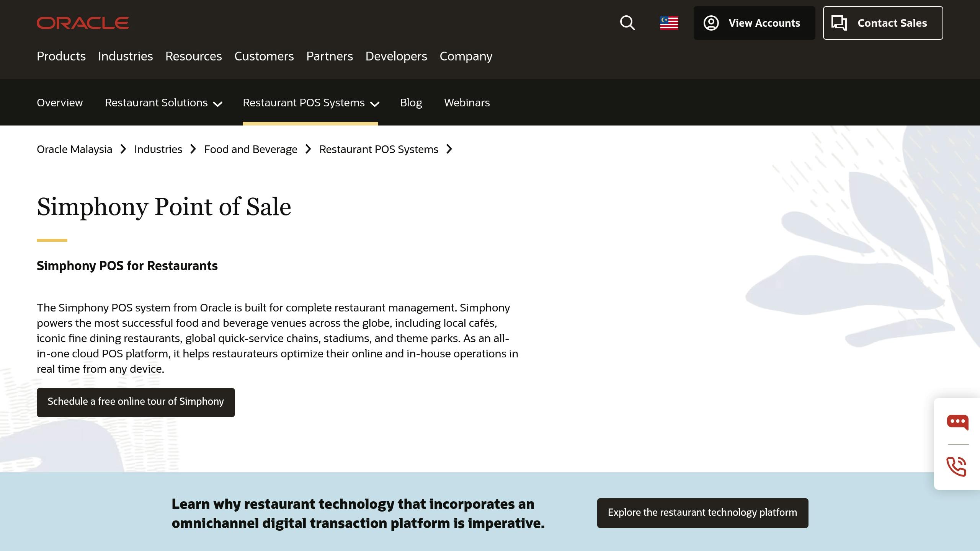Click the red phone call icon
Viewport: 980px width, 551px height.
pos(957,466)
